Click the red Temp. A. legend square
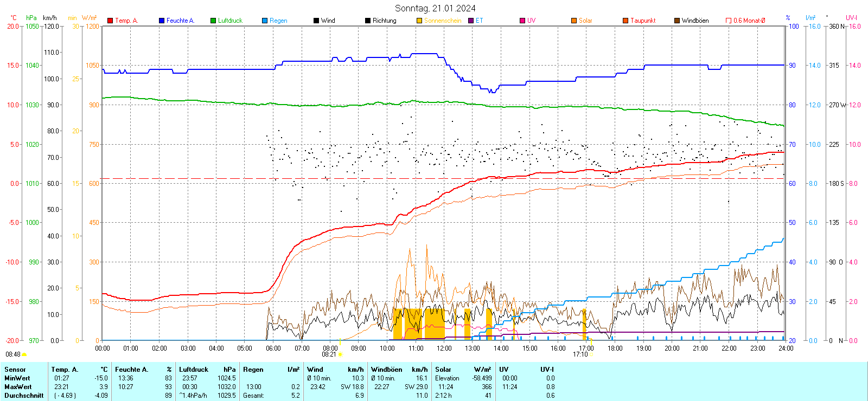Viewport: 868px width, 401px height. pyautogui.click(x=110, y=21)
